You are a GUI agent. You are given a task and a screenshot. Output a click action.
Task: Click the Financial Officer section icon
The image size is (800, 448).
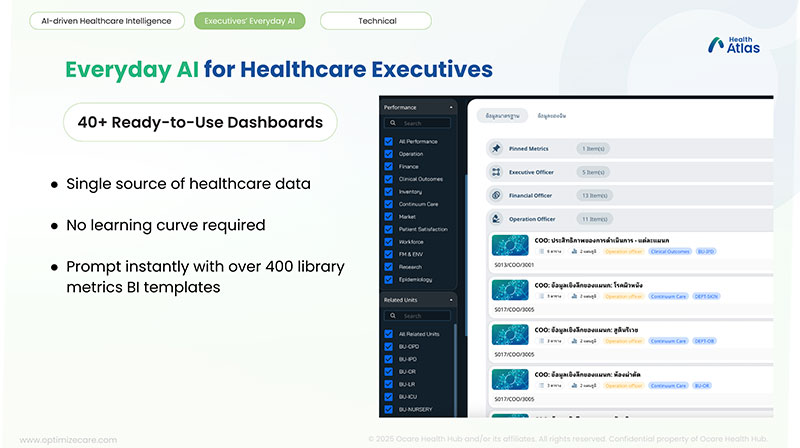[496, 195]
